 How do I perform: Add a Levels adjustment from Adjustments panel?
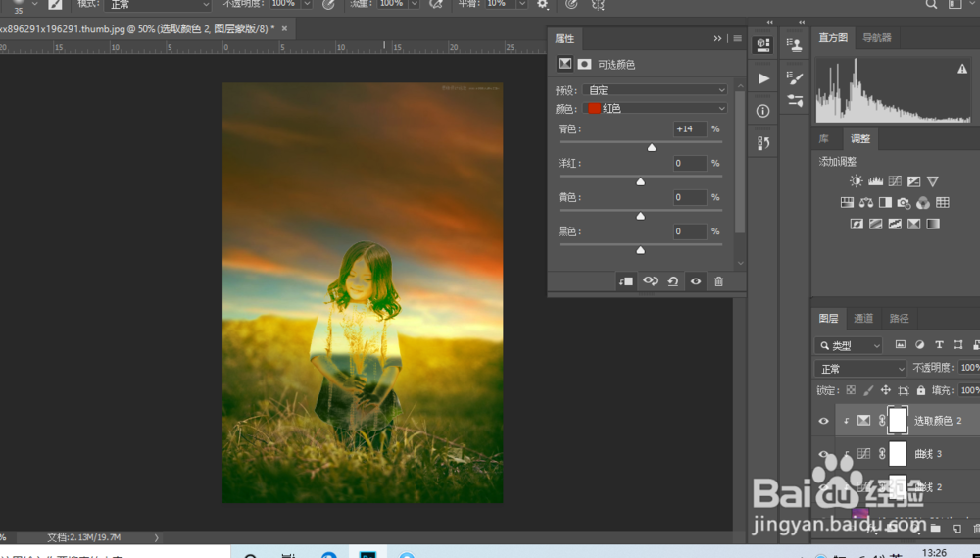coord(875,181)
